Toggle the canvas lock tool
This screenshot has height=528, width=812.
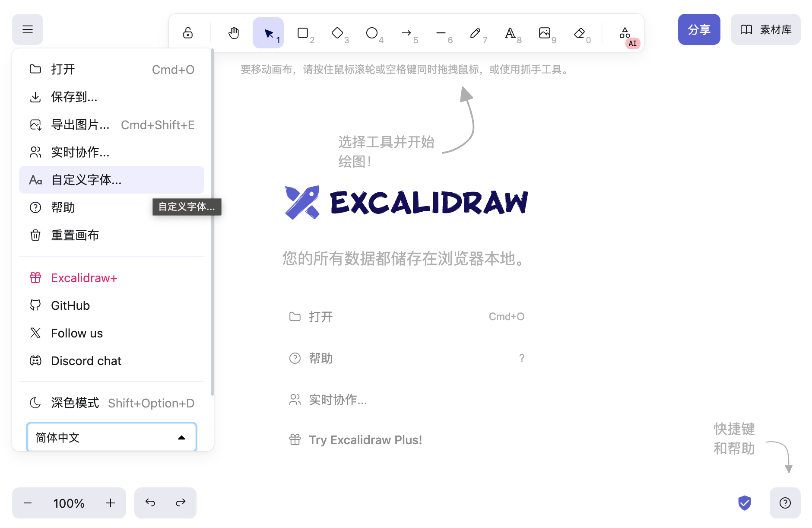coord(188,33)
